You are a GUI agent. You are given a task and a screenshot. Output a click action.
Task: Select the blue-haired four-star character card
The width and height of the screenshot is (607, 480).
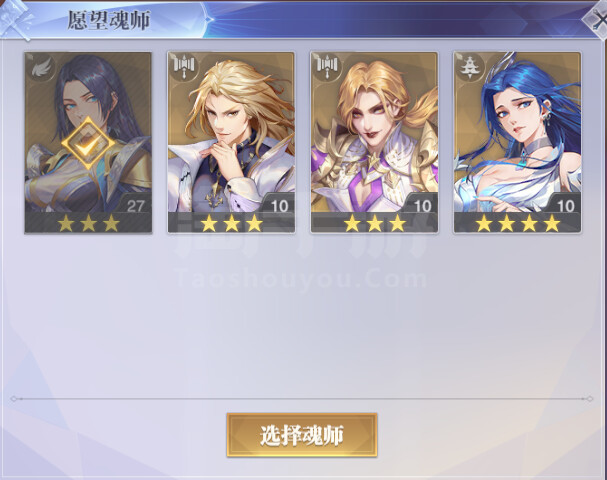pyautogui.click(x=517, y=142)
